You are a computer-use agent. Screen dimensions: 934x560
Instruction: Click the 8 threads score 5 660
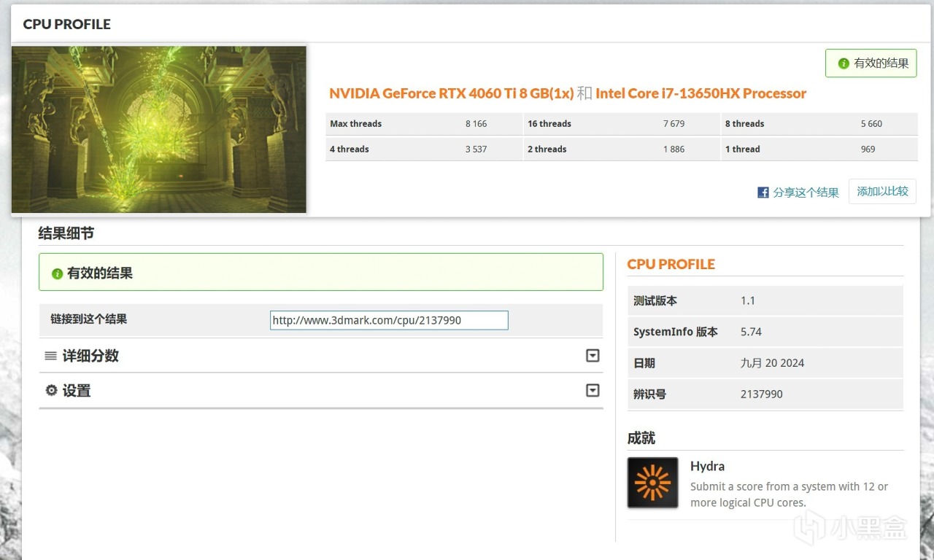click(x=871, y=124)
